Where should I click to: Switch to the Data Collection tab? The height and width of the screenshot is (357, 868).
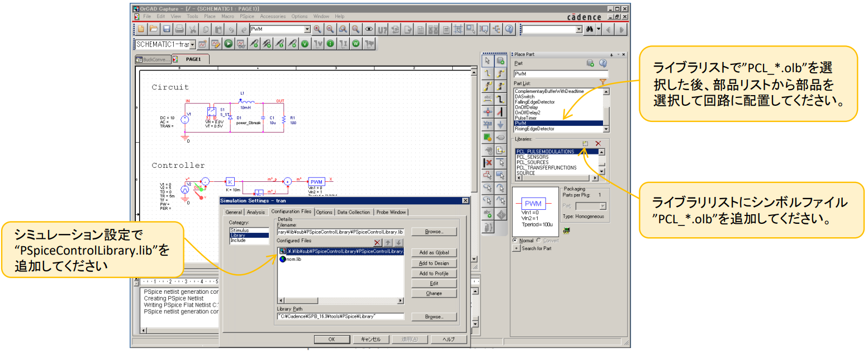354,212
